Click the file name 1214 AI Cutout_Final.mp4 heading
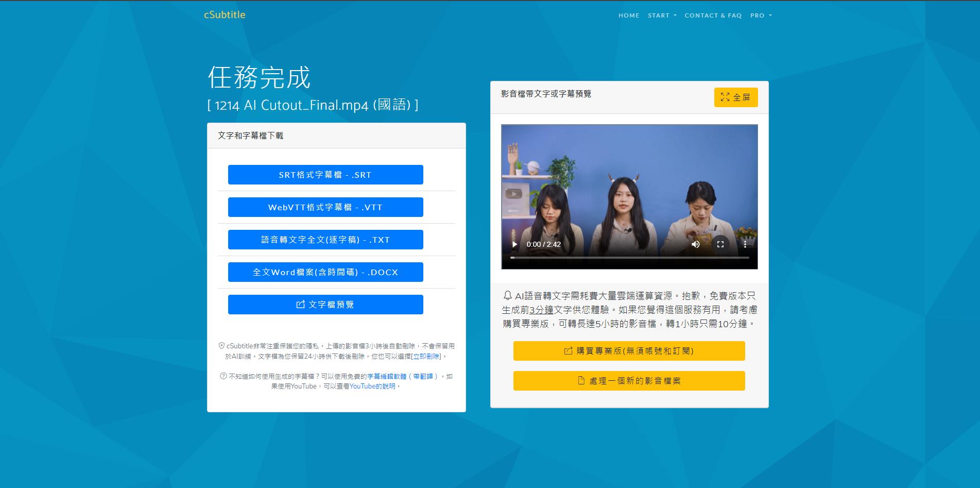This screenshot has width=980, height=488. pos(313,105)
